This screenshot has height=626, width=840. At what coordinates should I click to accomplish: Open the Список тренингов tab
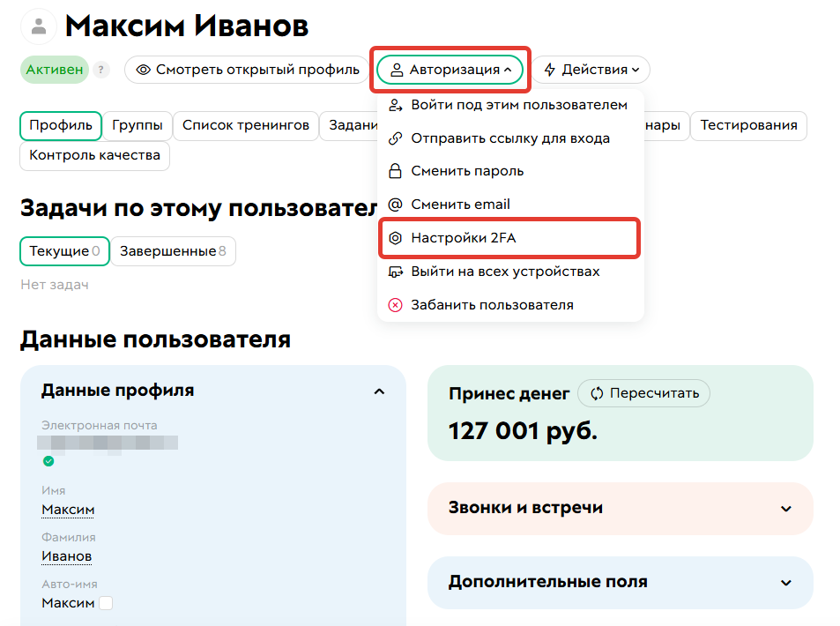[247, 125]
